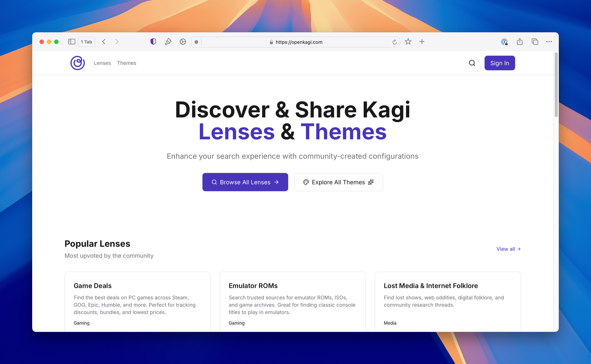Open the share icon

pyautogui.click(x=520, y=42)
